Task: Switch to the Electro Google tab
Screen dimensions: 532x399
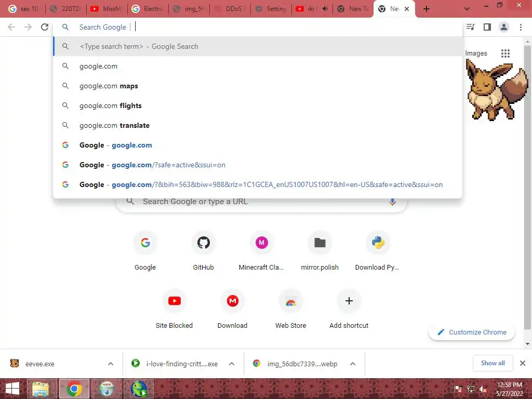Action: tap(148, 9)
